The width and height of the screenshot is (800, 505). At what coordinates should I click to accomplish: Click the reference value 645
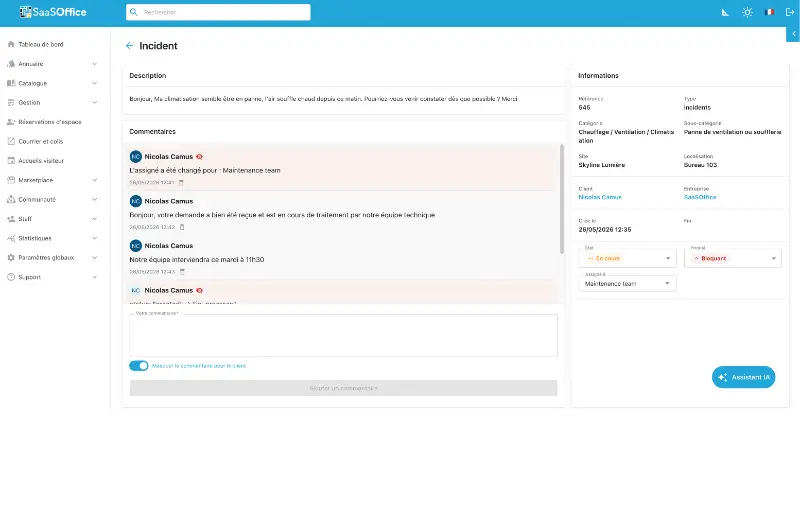(x=584, y=108)
